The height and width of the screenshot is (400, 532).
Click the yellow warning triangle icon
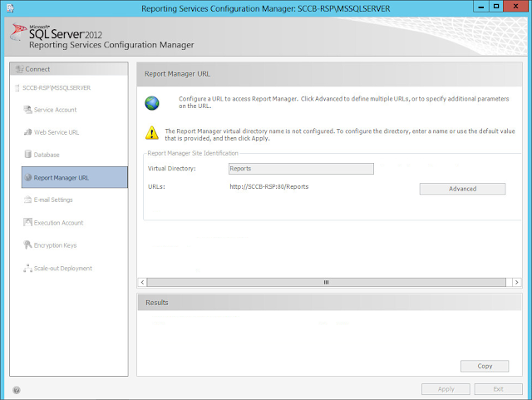click(x=151, y=133)
